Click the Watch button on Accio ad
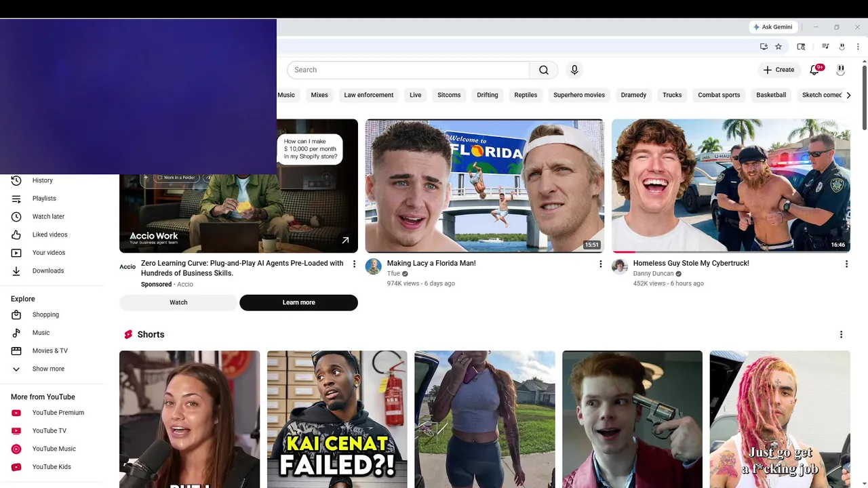Screen dimensions: 868x488 pos(178,302)
